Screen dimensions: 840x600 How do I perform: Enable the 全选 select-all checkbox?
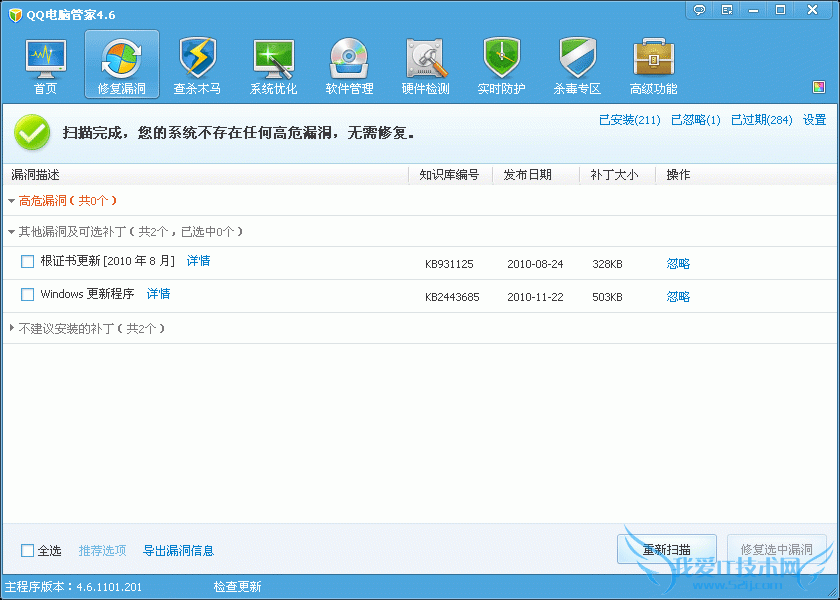pyautogui.click(x=28, y=551)
